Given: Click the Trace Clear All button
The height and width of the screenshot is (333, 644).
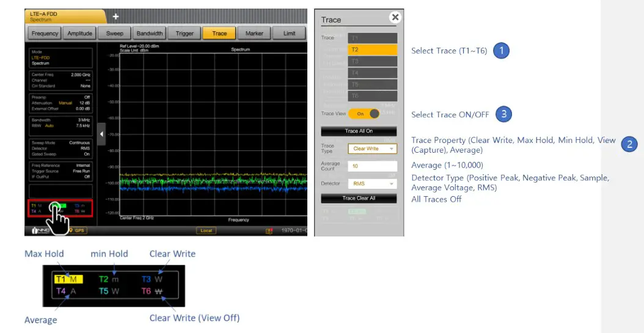Looking at the screenshot, I should 359,198.
